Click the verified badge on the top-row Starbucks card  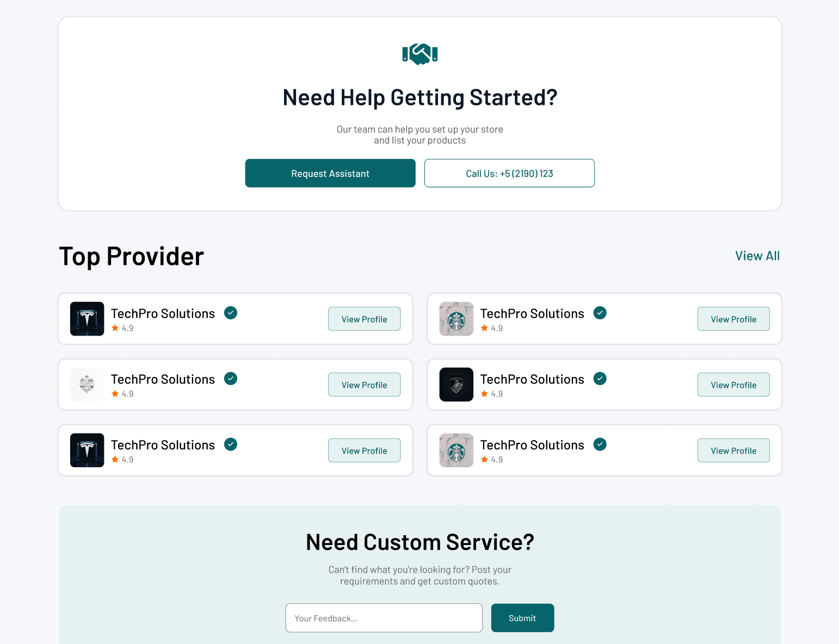[600, 313]
